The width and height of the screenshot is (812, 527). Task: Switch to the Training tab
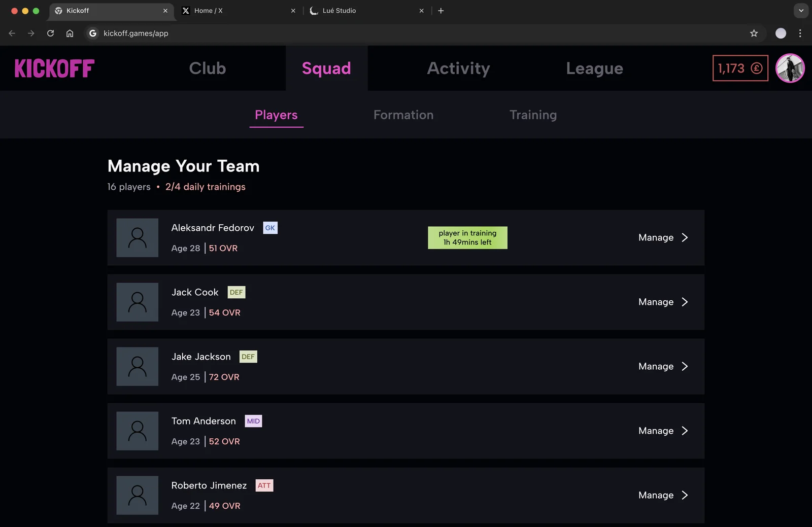coord(533,115)
